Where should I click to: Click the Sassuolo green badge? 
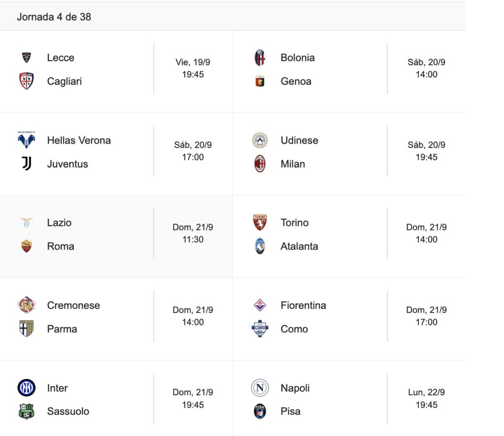click(x=27, y=411)
